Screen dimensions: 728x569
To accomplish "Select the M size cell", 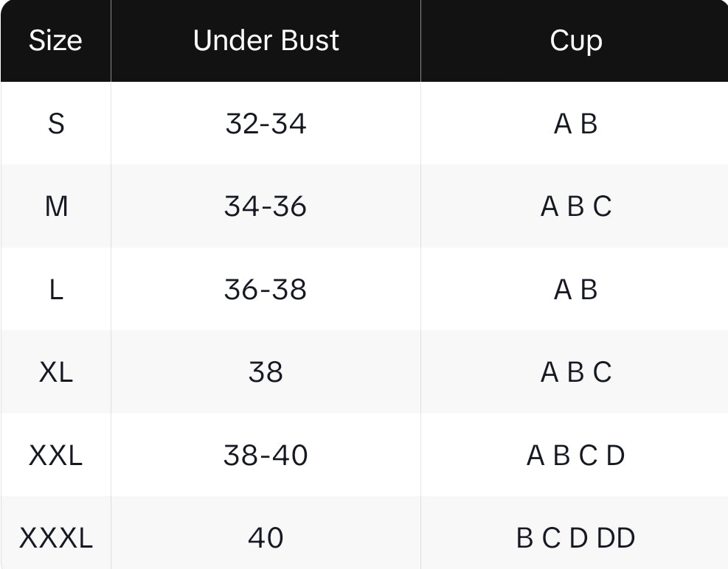I will (56, 206).
